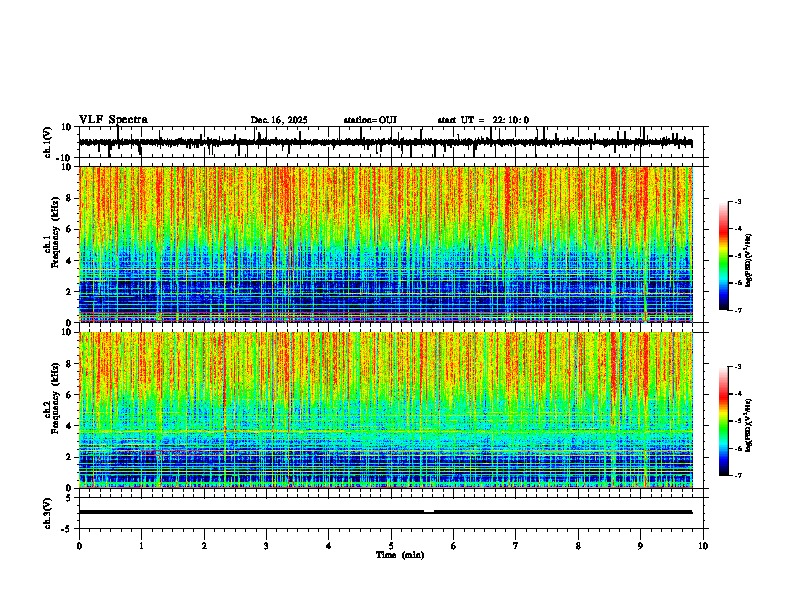Click the gap in the ch.3 trace
792x612 pixels.
[x=429, y=512]
